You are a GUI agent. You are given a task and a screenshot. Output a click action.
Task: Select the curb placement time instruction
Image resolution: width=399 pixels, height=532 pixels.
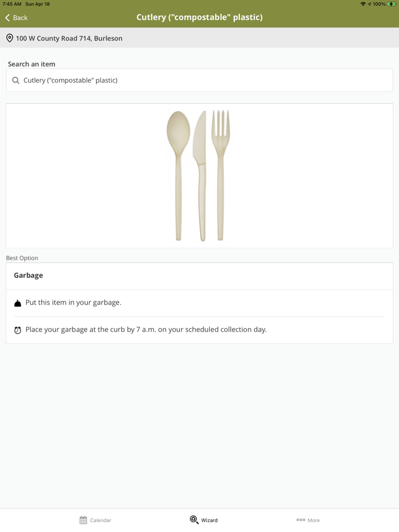coord(146,329)
